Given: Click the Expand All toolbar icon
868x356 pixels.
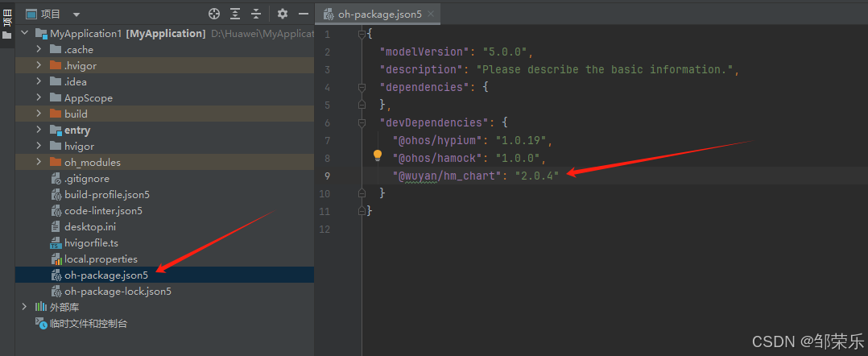Looking at the screenshot, I should pyautogui.click(x=236, y=14).
